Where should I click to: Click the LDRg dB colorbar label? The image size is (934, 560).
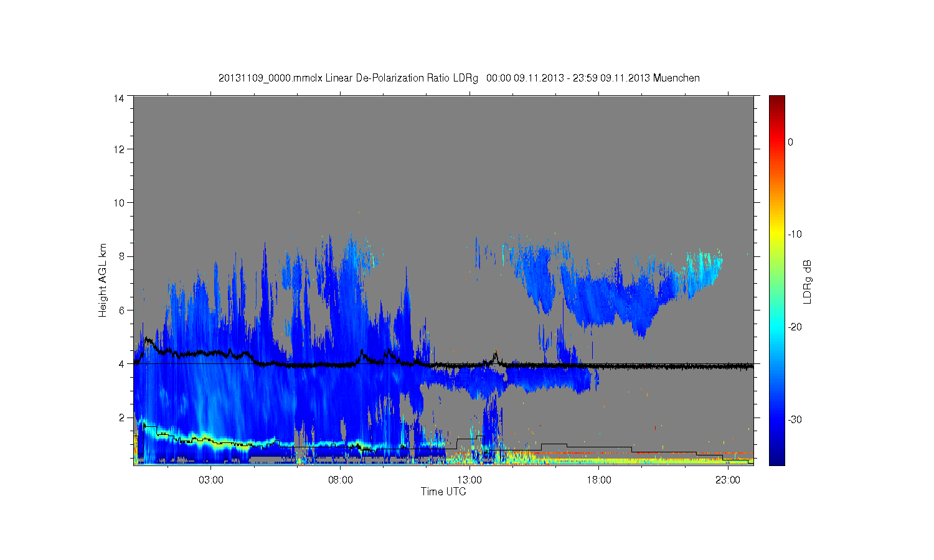(808, 281)
